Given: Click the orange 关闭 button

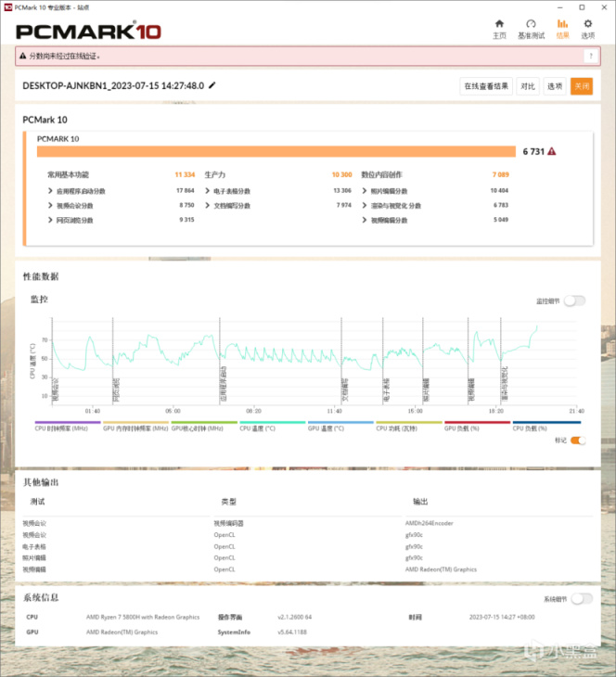Looking at the screenshot, I should (x=582, y=86).
